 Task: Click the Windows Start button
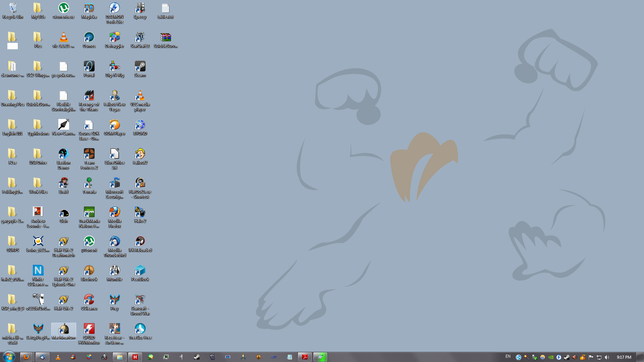pyautogui.click(x=9, y=357)
